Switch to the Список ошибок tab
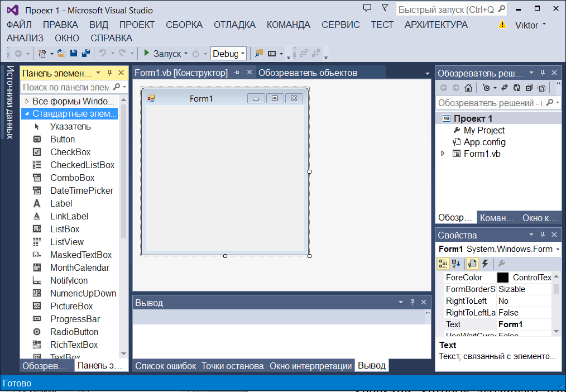 tap(166, 366)
